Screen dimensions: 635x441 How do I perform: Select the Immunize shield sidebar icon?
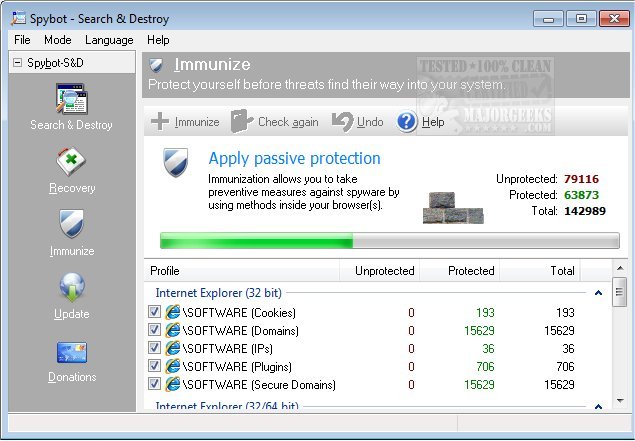(x=71, y=224)
